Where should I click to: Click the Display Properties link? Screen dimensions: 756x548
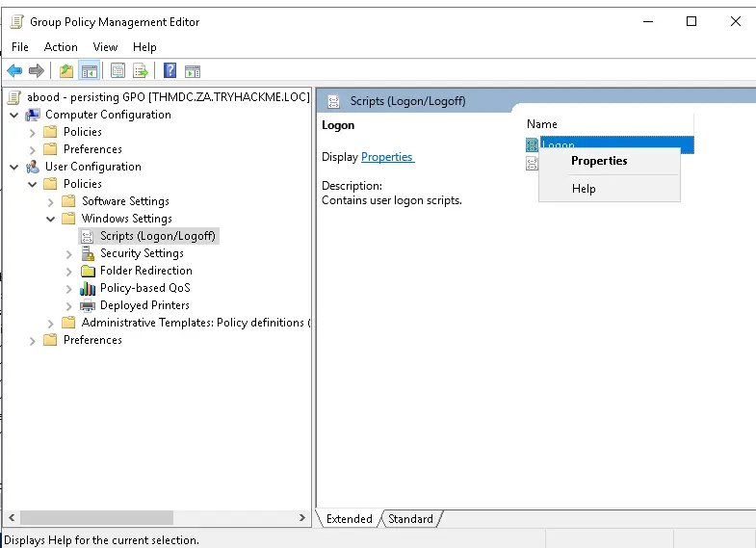387,157
